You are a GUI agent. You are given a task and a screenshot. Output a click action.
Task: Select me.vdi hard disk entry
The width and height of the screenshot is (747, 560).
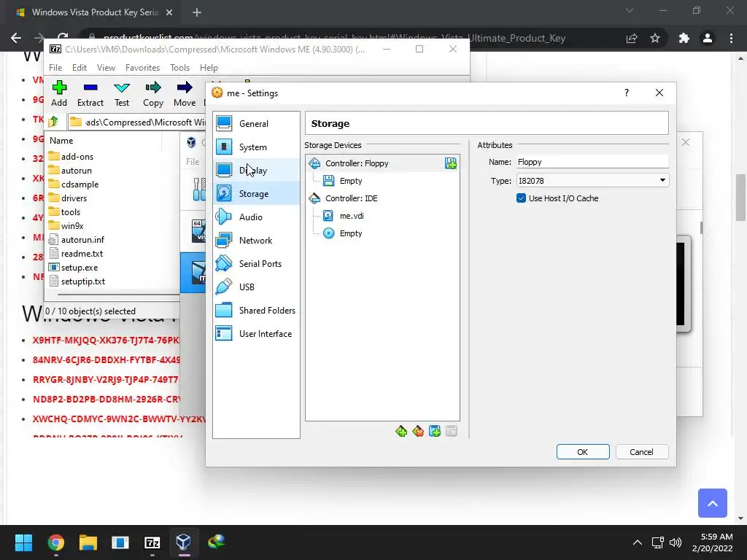pos(352,216)
